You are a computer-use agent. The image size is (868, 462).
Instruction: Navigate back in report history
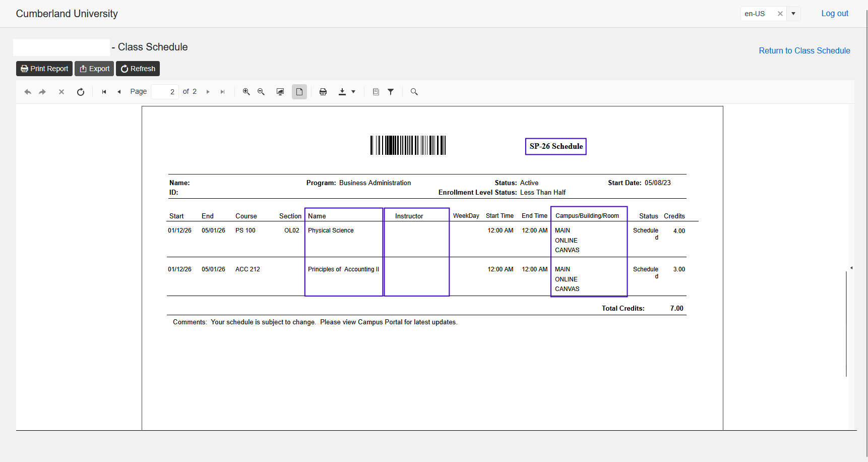[28, 92]
